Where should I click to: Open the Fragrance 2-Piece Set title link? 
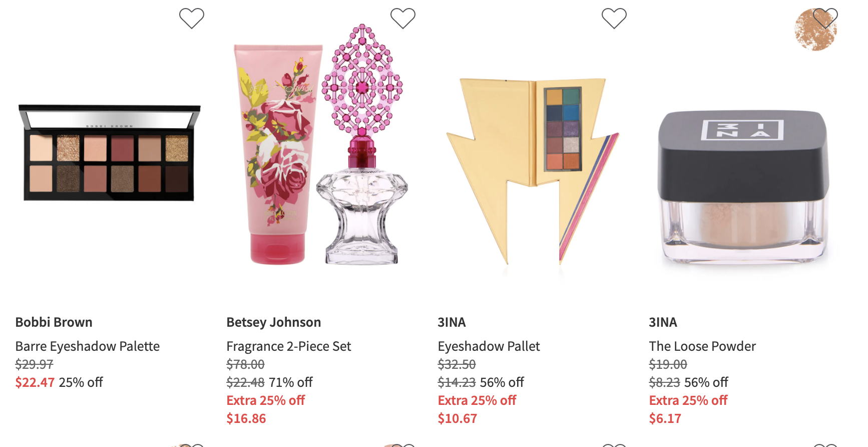[x=289, y=346]
